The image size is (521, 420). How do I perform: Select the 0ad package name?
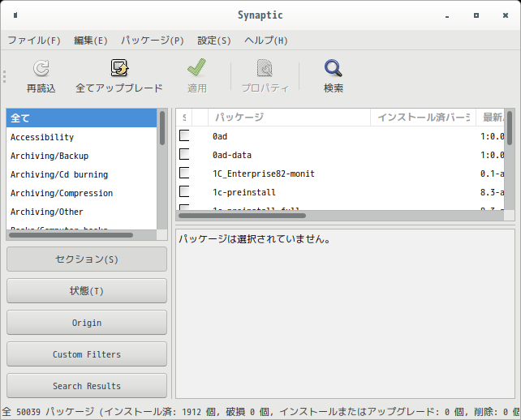coord(220,136)
